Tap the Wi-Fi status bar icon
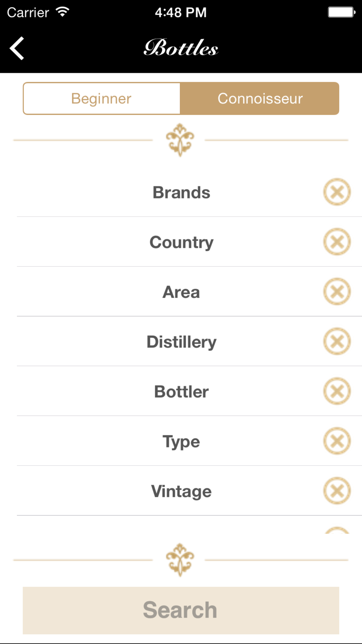The width and height of the screenshot is (362, 644). coord(63,12)
